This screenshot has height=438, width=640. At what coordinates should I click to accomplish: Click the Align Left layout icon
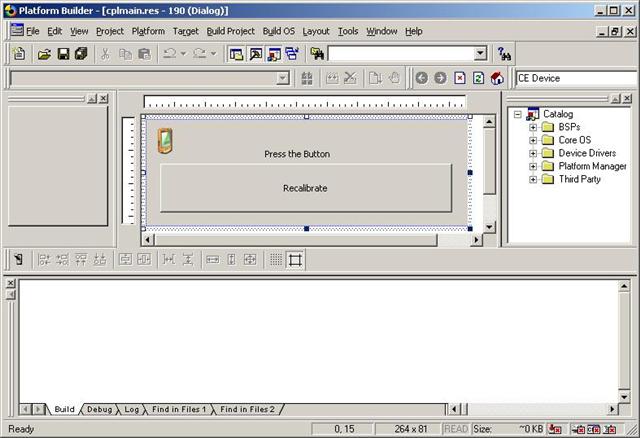pos(44,259)
